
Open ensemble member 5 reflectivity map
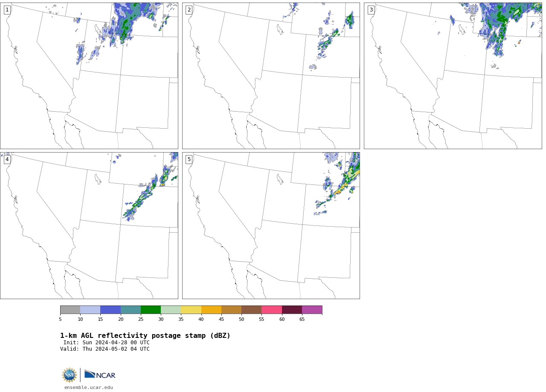click(271, 225)
